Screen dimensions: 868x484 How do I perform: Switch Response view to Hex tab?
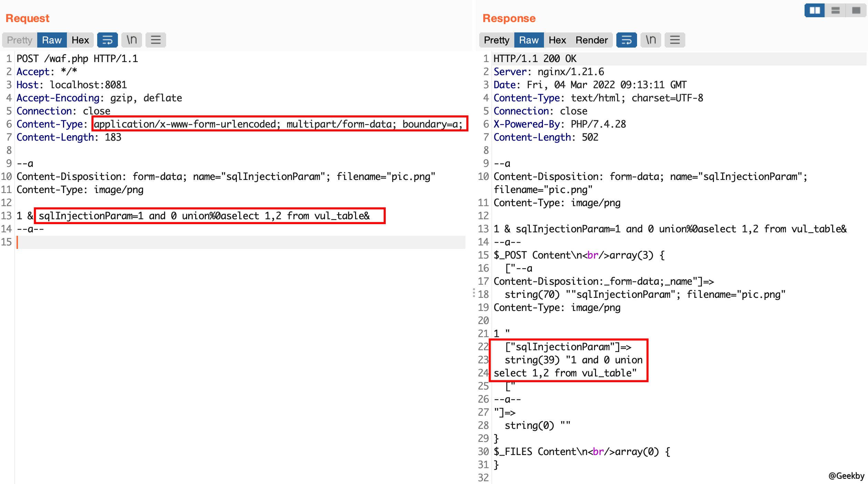pyautogui.click(x=557, y=40)
